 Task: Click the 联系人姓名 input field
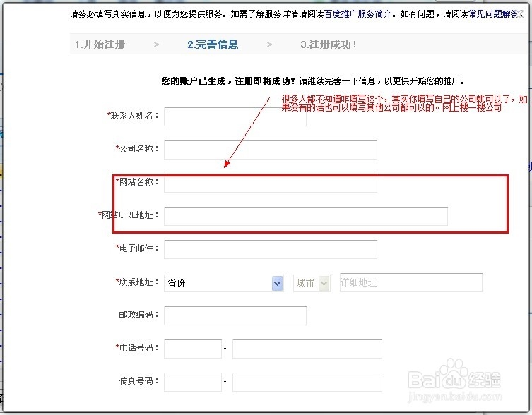235,116
